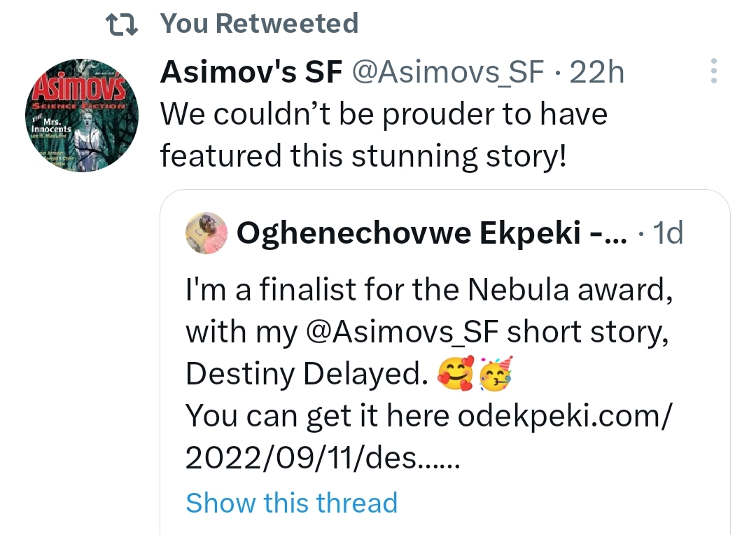Tap the "You Retweeted" label
Viewport: 756px width, 535px height.
(259, 24)
